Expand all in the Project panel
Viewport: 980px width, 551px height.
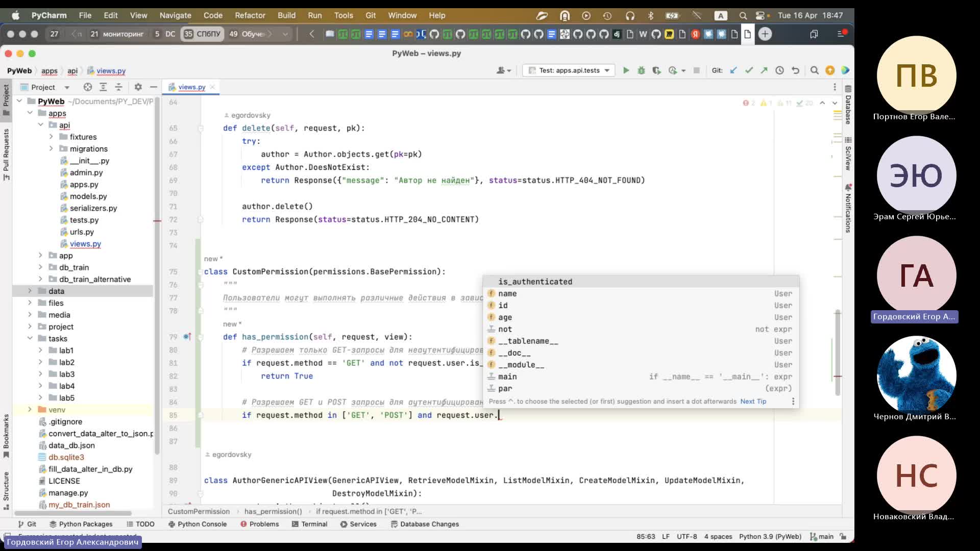103,87
